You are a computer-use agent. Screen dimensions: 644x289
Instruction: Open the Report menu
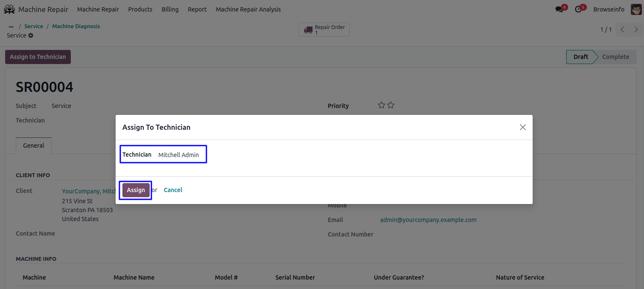click(197, 9)
